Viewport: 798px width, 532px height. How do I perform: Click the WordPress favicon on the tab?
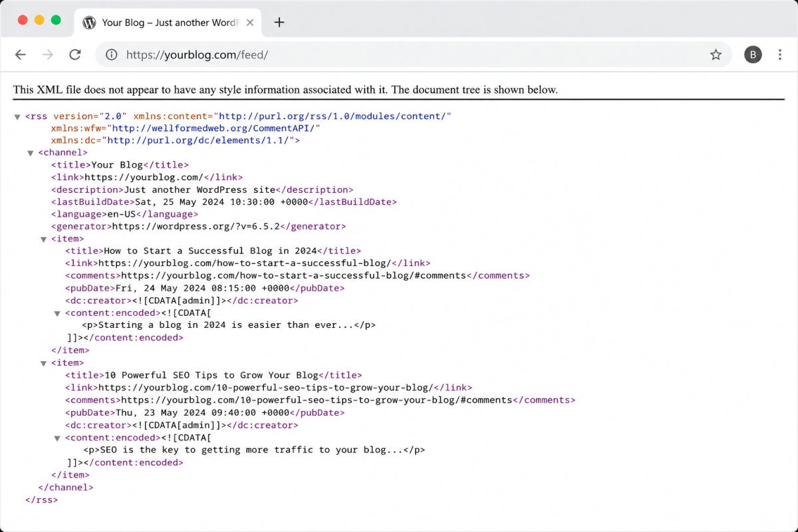tap(89, 23)
